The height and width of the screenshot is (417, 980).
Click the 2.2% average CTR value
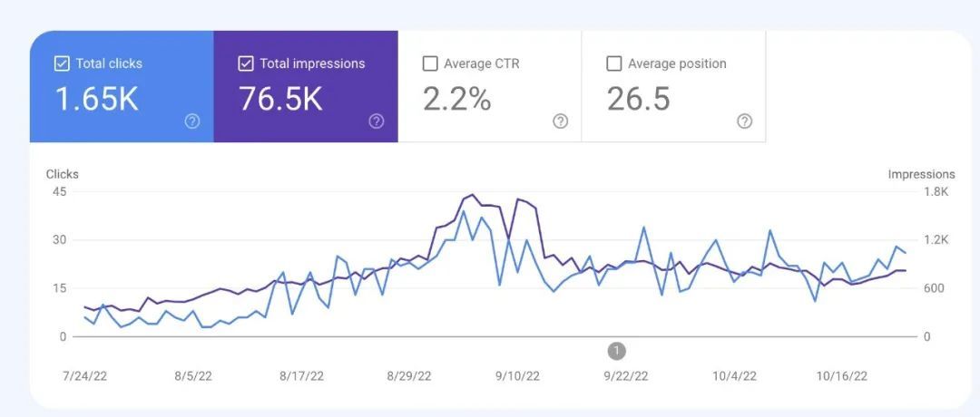point(457,100)
